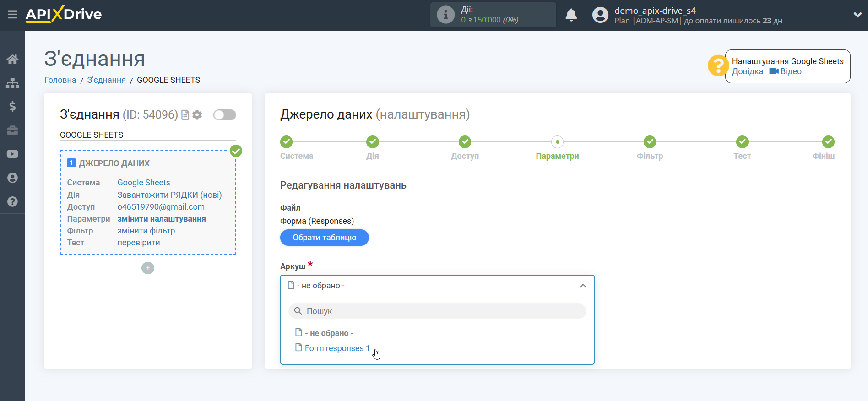This screenshot has height=401, width=868.
Task: Click the demo_apix-drive_s4 username
Action: [x=655, y=11]
